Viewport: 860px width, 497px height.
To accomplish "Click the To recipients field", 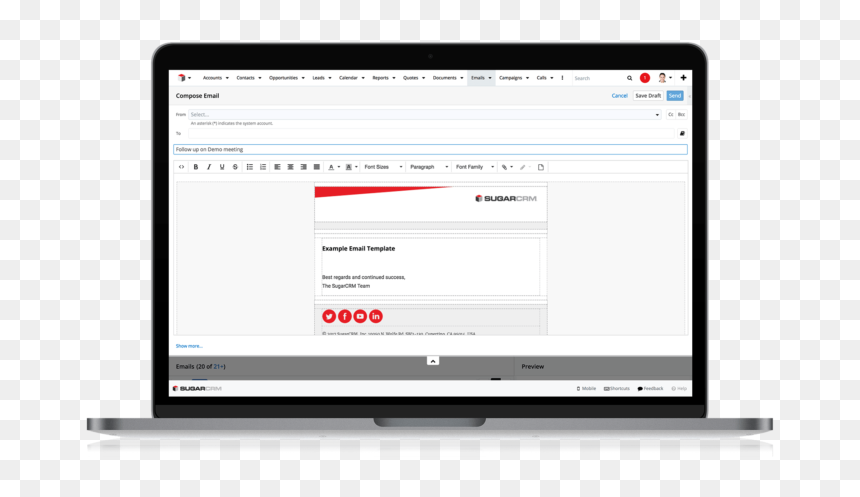I will click(431, 133).
